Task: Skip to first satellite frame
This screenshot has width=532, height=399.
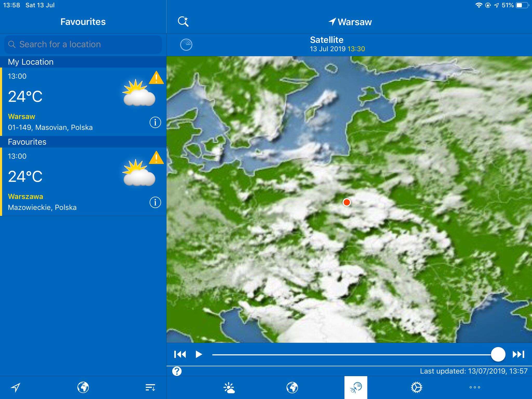Action: (180, 354)
